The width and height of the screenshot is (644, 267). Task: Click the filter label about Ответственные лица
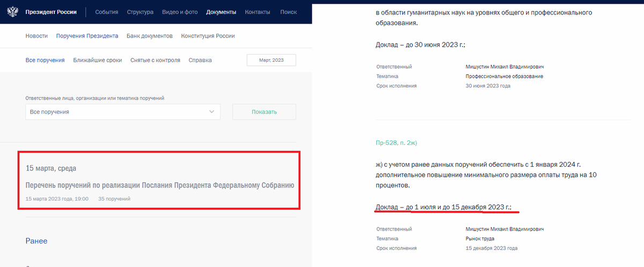click(x=94, y=98)
